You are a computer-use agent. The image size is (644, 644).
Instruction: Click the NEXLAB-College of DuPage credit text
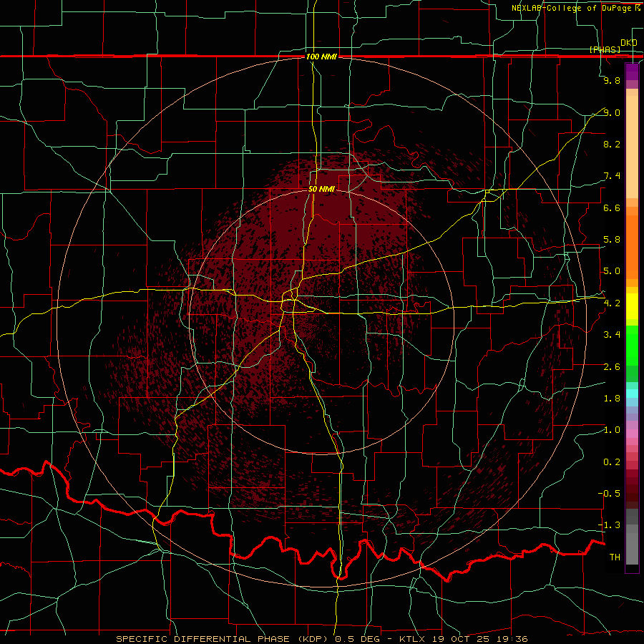[x=572, y=8]
